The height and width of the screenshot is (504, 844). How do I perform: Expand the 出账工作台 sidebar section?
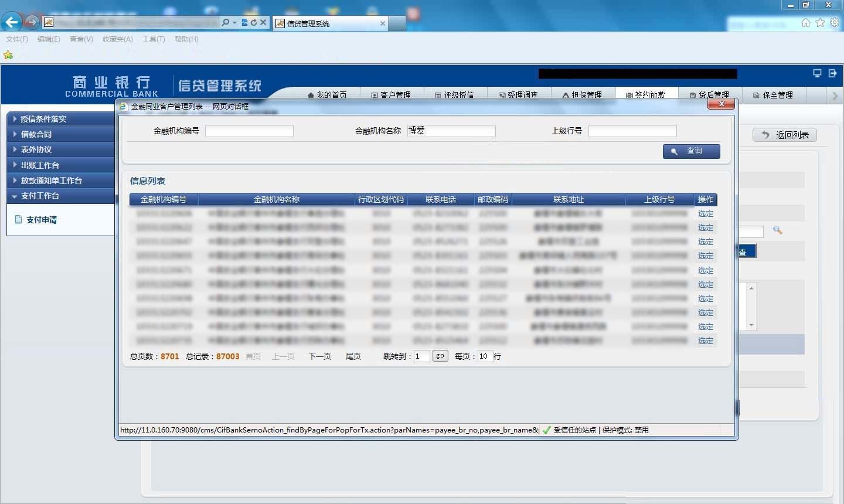61,165
